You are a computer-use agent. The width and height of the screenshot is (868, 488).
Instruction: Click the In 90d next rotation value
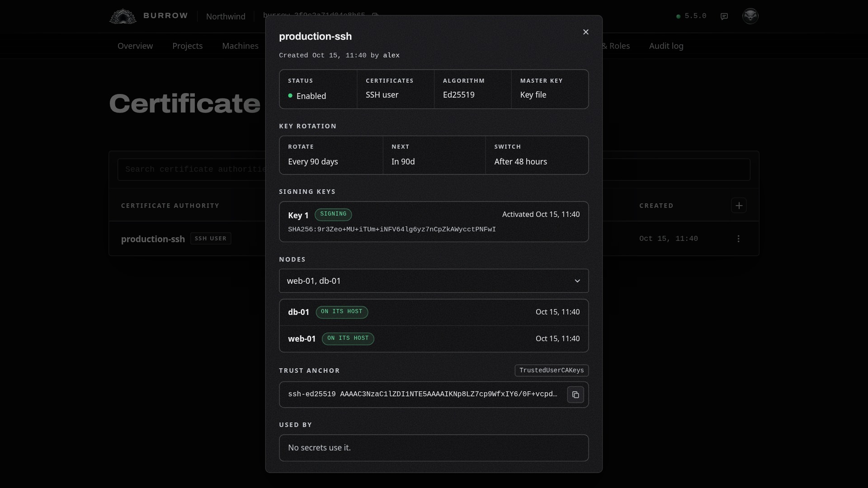click(x=403, y=162)
